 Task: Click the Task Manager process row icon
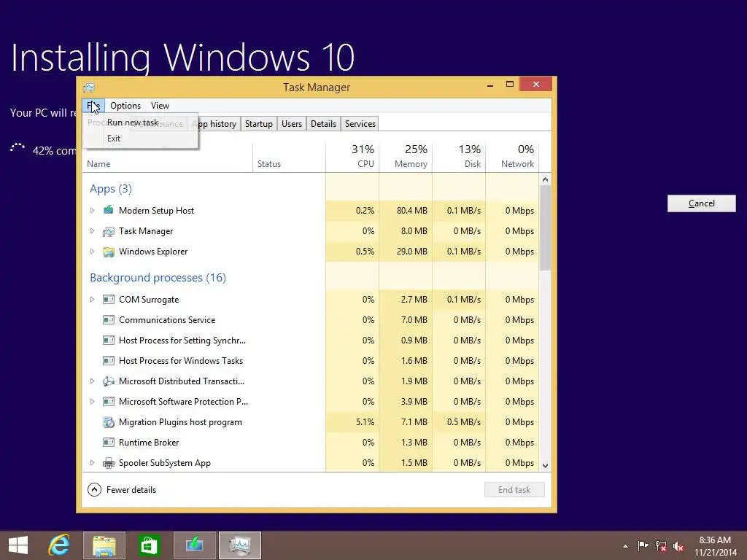[x=109, y=231]
